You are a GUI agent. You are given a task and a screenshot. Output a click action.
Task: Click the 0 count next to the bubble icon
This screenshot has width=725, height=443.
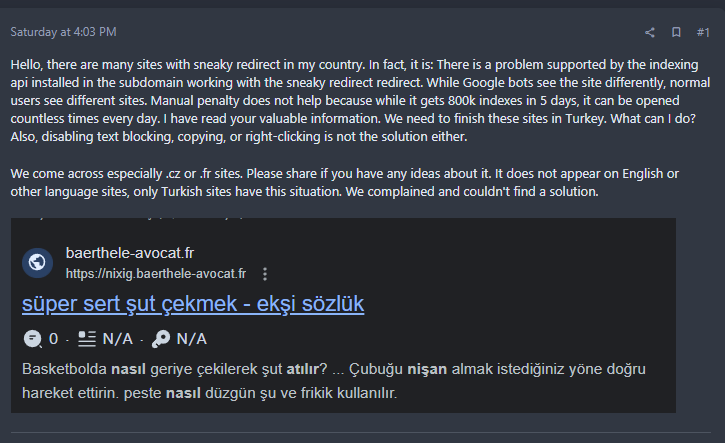(x=54, y=339)
